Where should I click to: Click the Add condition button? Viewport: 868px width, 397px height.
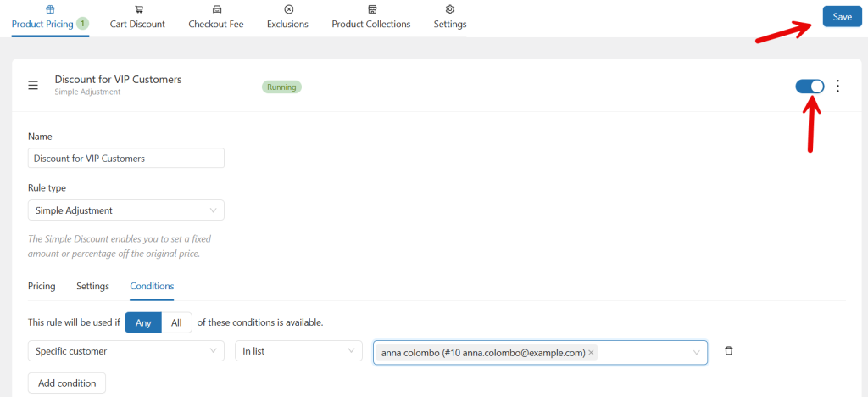point(67,383)
